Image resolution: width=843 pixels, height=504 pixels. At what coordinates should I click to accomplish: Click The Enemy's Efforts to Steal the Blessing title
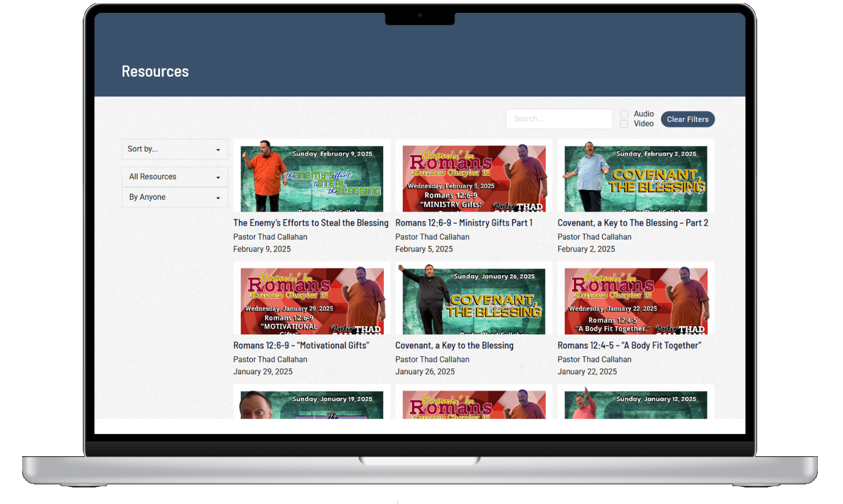pos(311,223)
